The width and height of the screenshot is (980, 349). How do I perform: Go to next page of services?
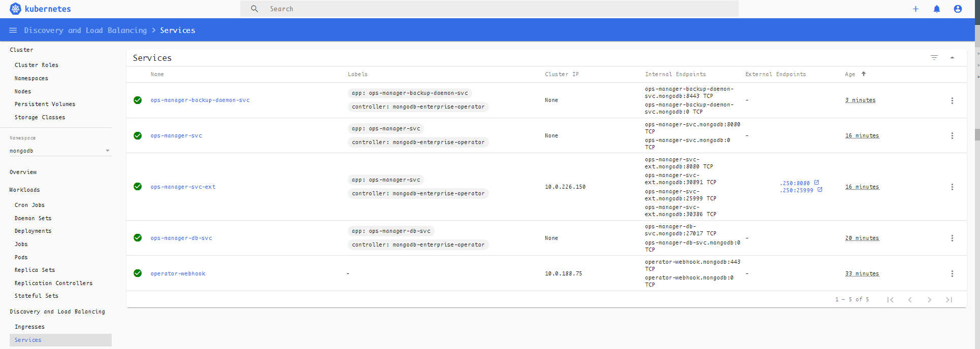coord(929,300)
